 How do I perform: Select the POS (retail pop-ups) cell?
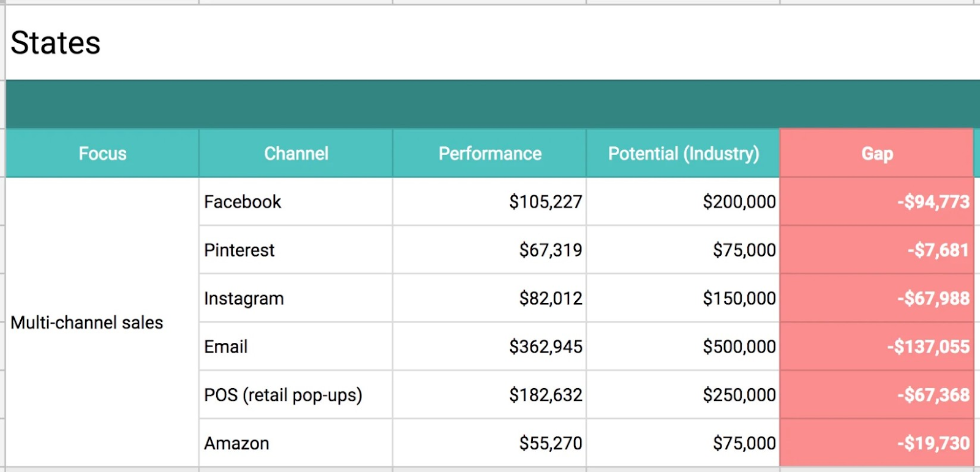click(x=283, y=395)
